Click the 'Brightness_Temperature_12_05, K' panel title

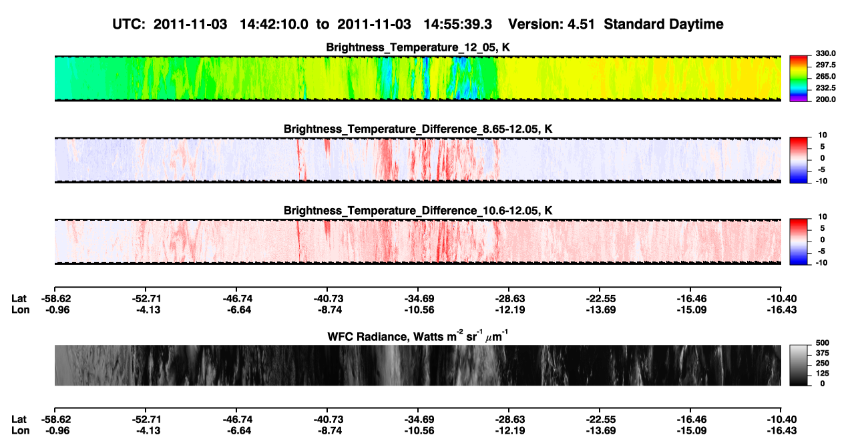418,47
